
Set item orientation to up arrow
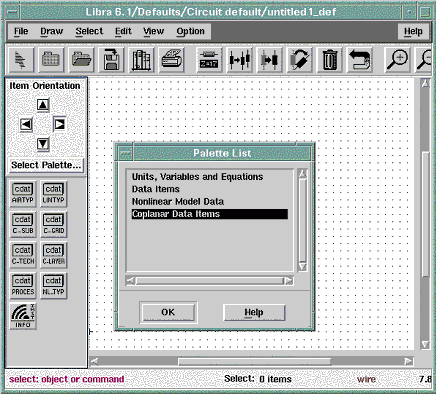[43, 105]
